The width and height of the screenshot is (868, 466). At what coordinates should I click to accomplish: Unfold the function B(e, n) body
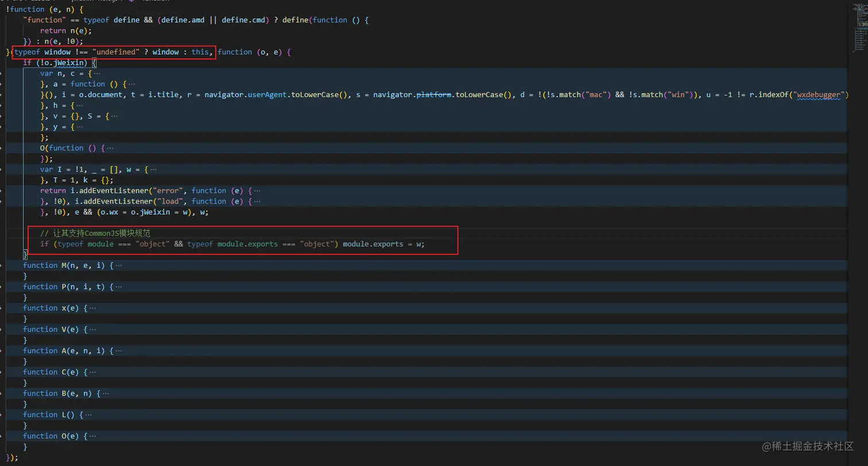click(x=105, y=394)
